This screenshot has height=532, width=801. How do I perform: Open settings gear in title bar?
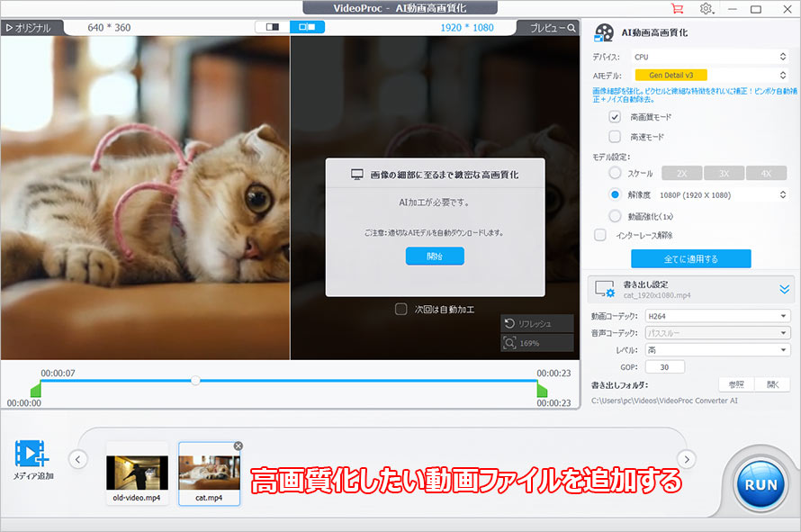point(706,9)
